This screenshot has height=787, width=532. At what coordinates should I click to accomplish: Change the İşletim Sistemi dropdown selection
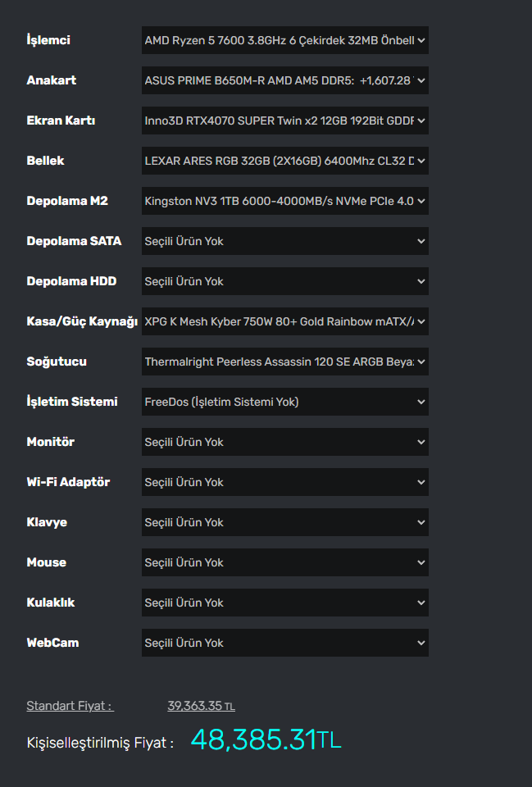284,402
